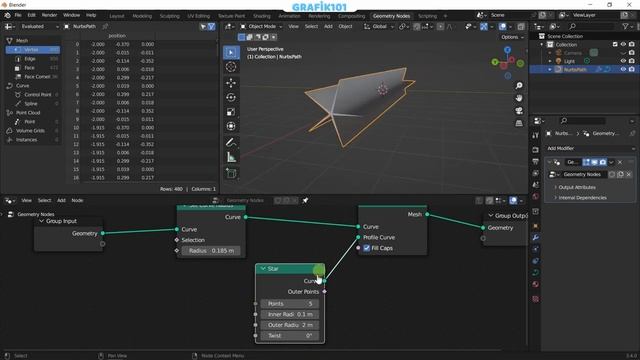Pin the node tree with pin icon
640x360 pixels.
(305, 200)
